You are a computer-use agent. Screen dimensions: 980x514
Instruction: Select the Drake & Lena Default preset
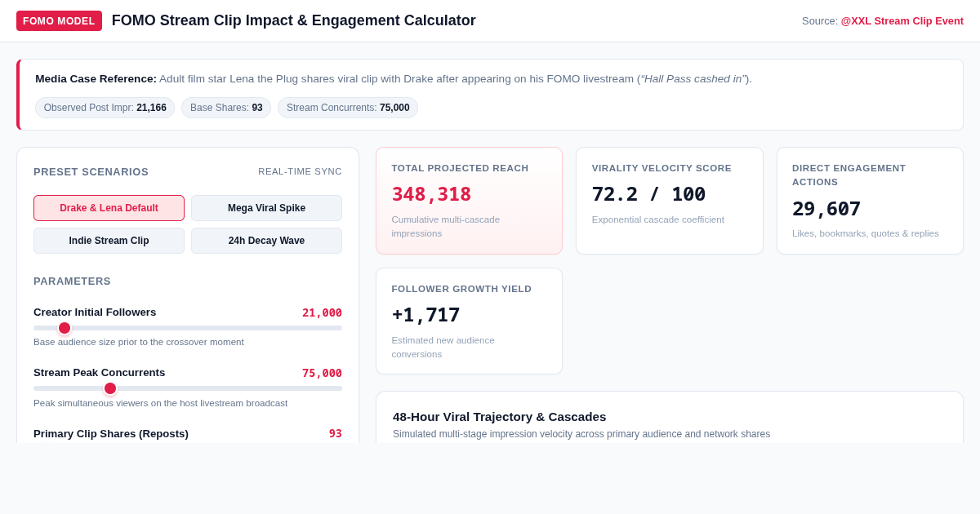(109, 208)
